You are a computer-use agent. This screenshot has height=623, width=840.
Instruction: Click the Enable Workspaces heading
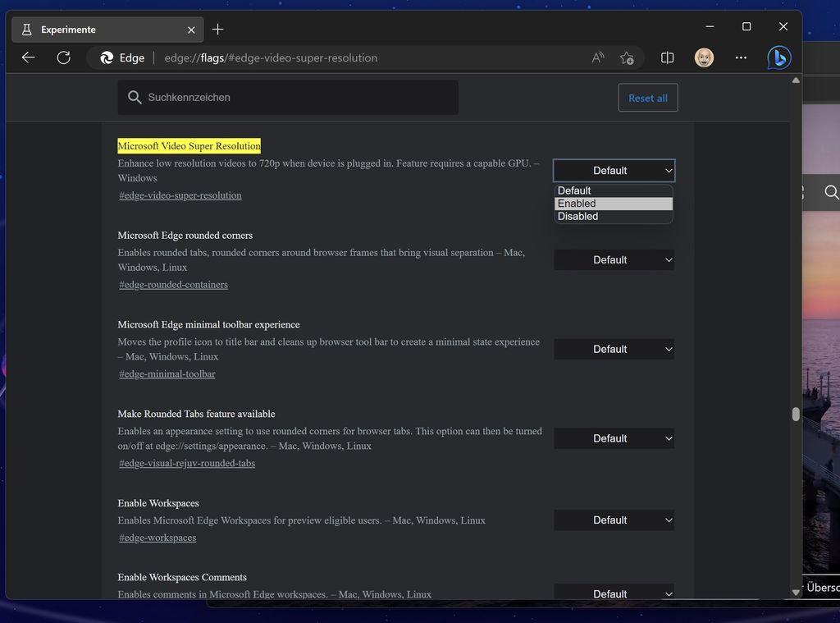(x=158, y=503)
